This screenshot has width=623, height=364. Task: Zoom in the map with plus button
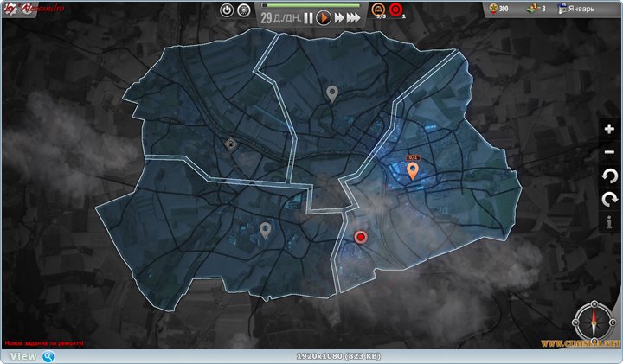[609, 129]
